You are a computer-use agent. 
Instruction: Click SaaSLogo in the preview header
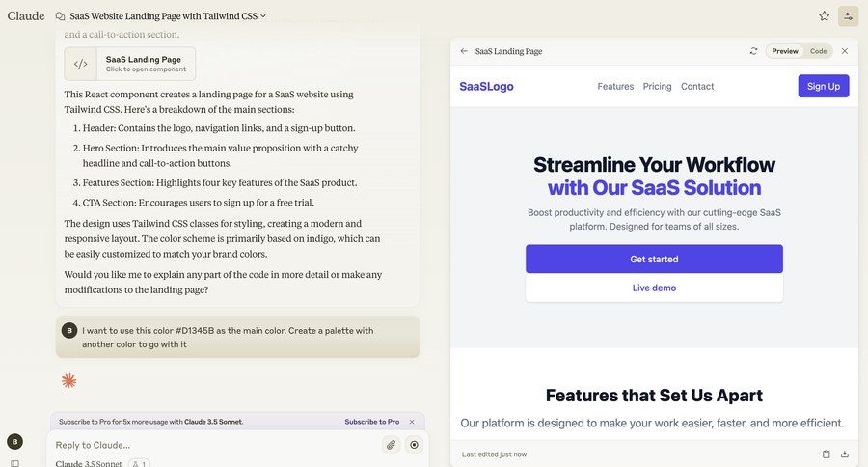coord(487,87)
